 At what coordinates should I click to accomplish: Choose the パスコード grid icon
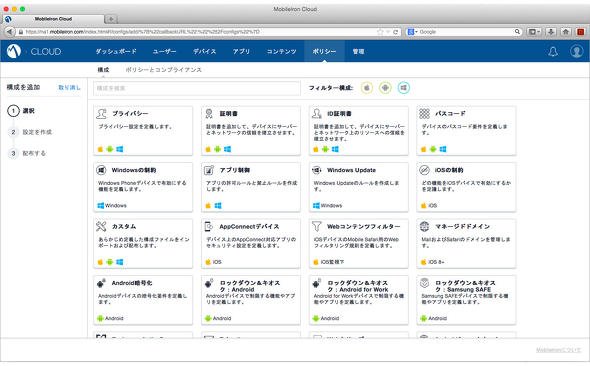[424, 113]
